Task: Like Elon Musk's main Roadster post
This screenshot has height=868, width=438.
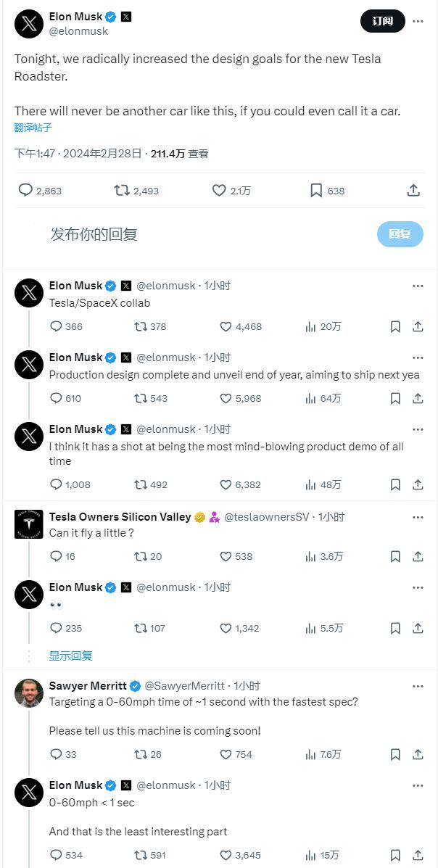Action: click(x=219, y=190)
